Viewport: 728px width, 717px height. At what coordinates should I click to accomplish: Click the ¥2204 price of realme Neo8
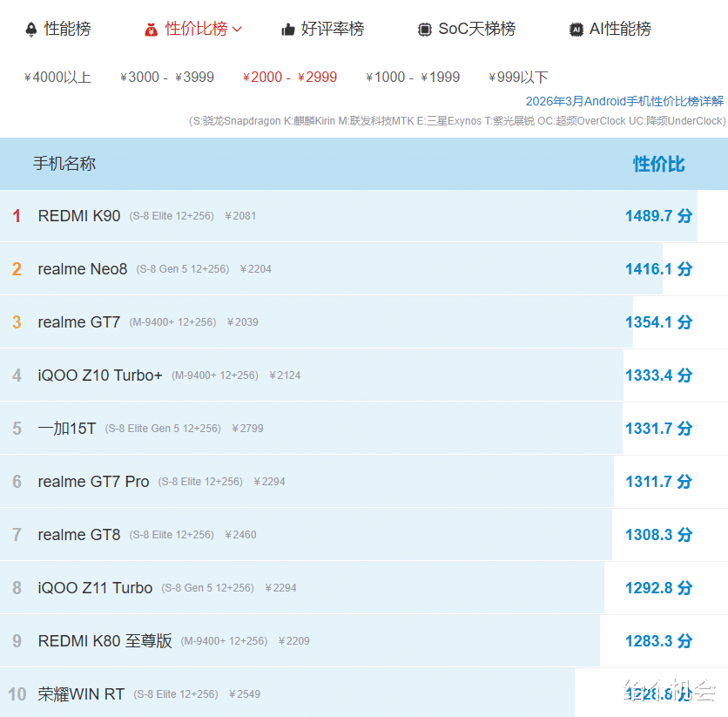tap(256, 269)
